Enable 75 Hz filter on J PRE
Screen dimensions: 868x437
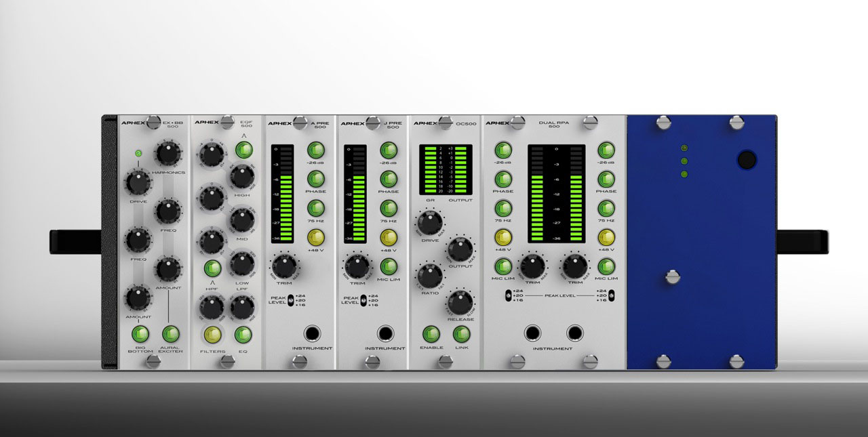tap(389, 208)
